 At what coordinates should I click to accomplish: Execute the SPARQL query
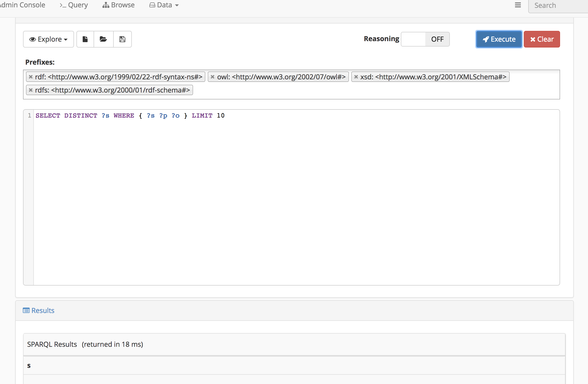[499, 39]
